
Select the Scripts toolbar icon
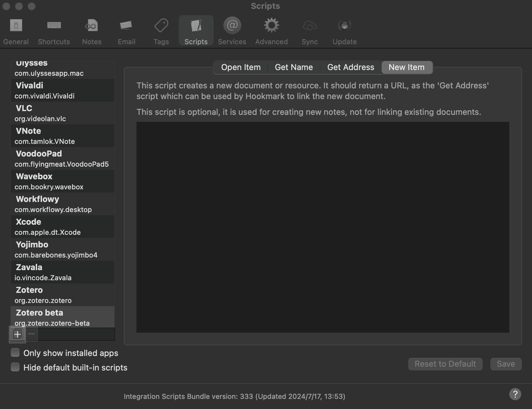click(196, 31)
